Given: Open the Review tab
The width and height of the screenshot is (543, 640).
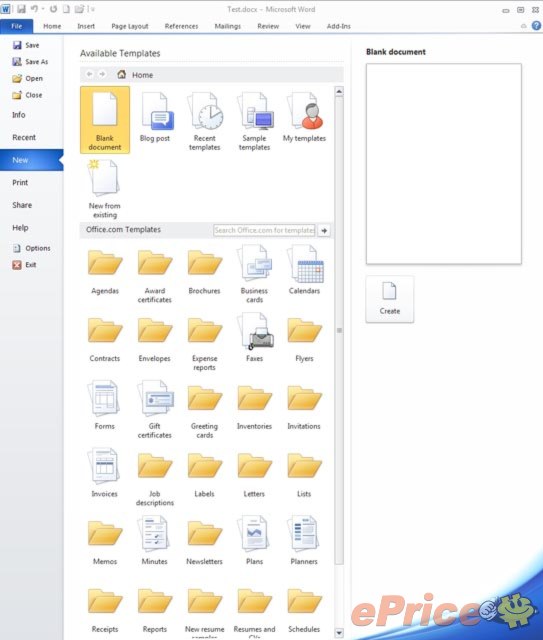Looking at the screenshot, I should [x=268, y=26].
